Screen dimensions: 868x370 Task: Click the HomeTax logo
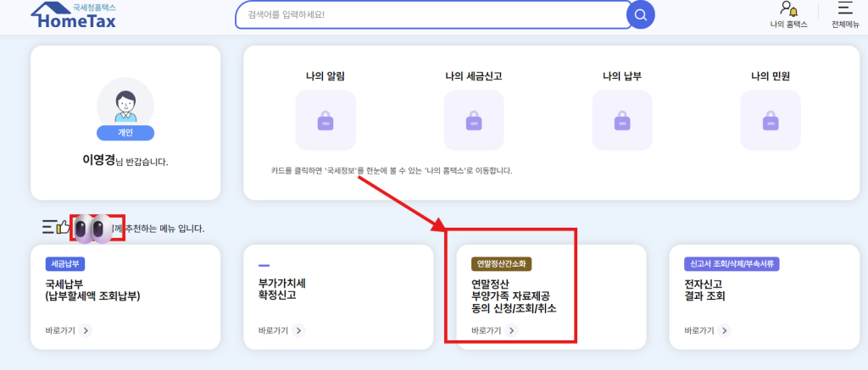point(73,15)
